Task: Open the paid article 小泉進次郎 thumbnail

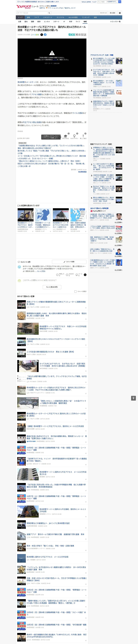Action: click(119, 216)
